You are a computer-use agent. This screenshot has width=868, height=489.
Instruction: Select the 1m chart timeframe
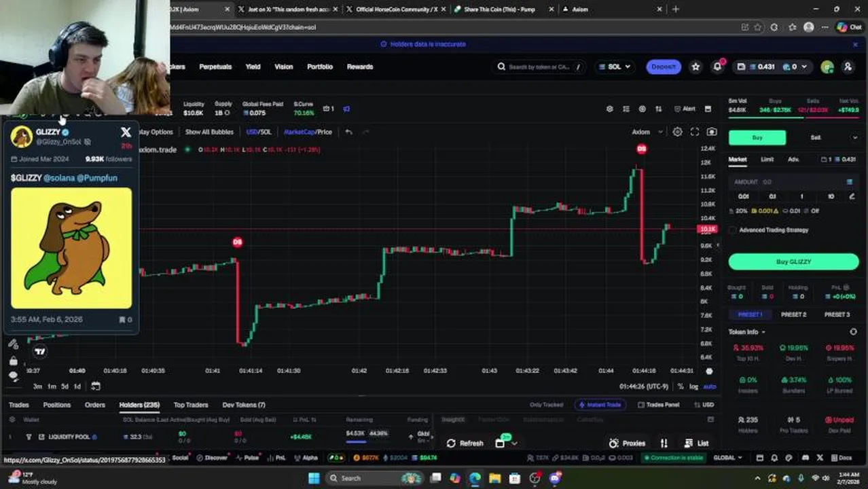pyautogui.click(x=52, y=386)
